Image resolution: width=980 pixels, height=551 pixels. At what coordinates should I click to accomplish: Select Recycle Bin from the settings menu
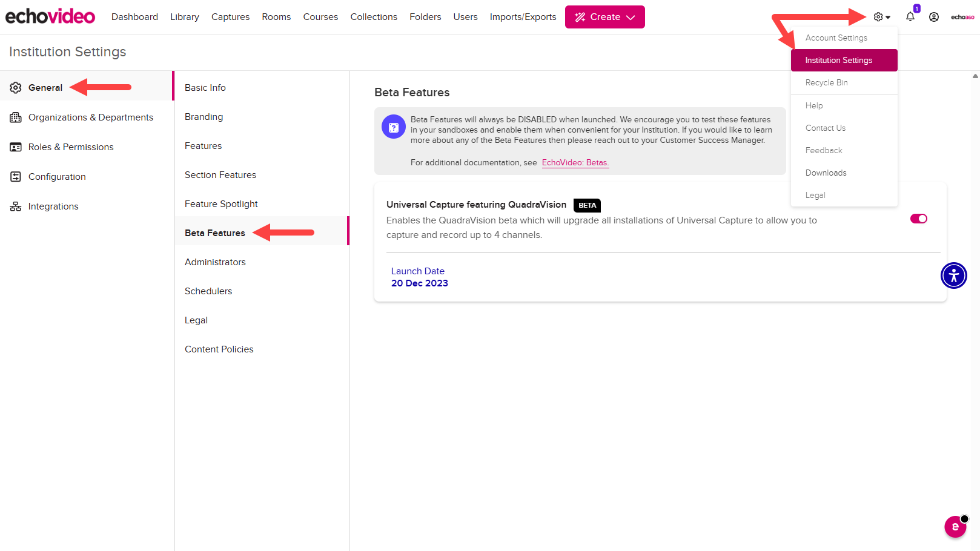point(826,82)
